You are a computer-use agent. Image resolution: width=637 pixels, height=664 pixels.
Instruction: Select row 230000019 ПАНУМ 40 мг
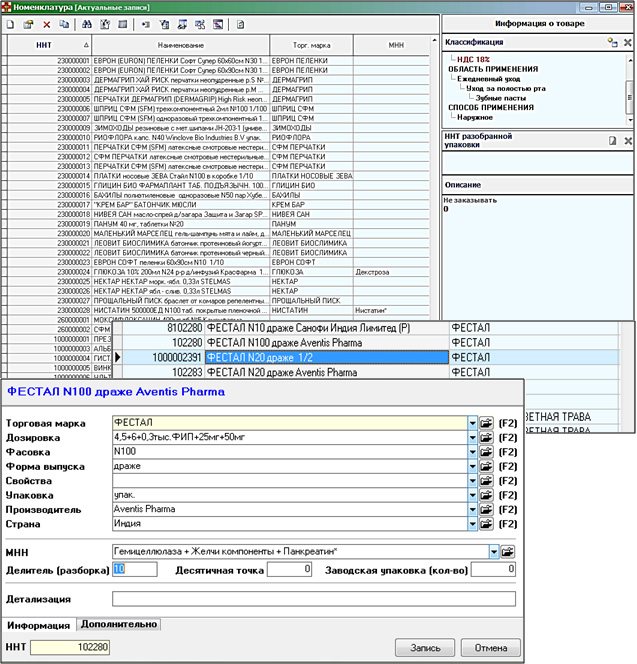tap(218, 224)
